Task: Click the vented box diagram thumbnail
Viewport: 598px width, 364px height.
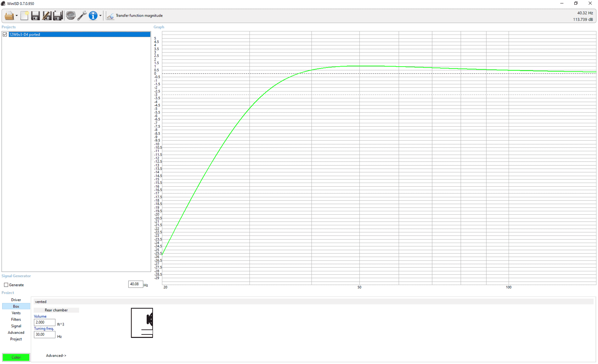Action: tap(142, 323)
